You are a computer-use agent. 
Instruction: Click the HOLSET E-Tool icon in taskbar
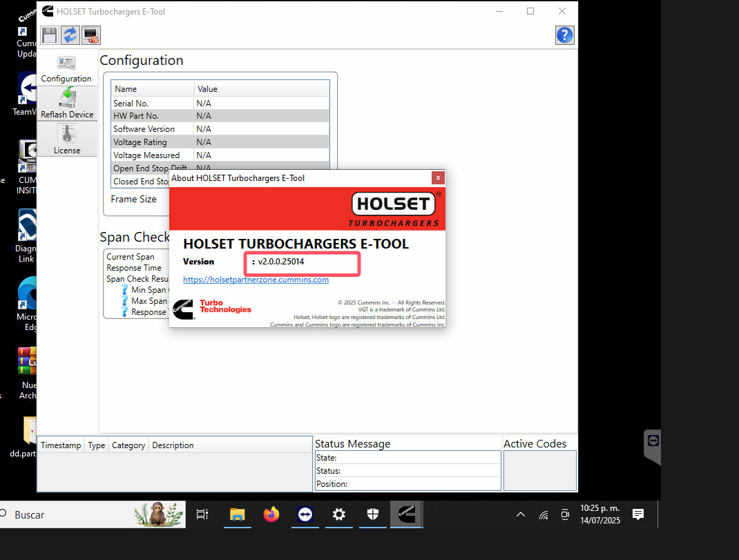pos(406,514)
